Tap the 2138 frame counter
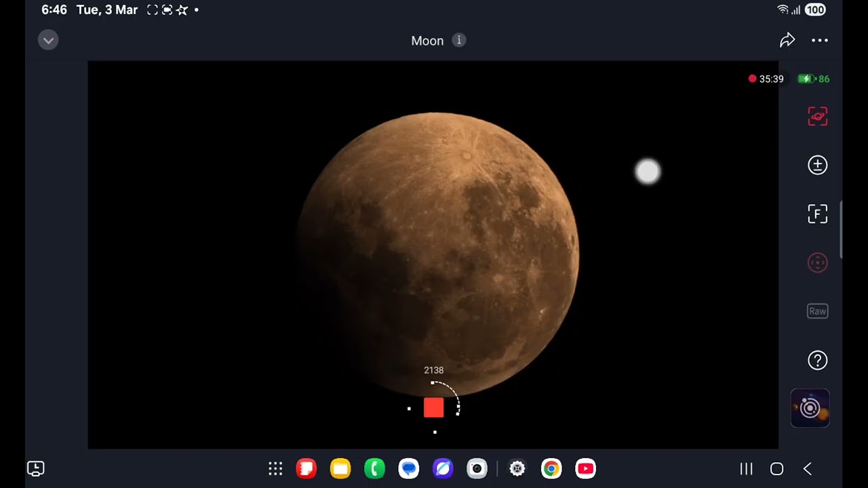The width and height of the screenshot is (868, 488). (x=434, y=370)
